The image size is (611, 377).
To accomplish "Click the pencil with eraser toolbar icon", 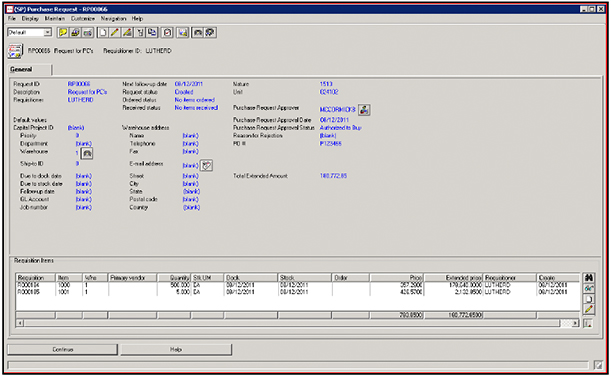I will [127, 32].
